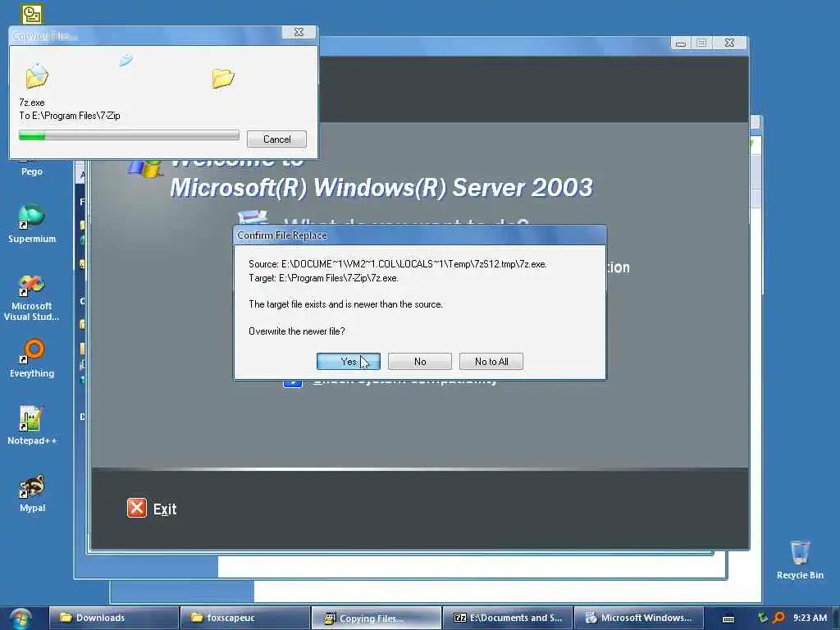Click the Target path text line
Viewport: 840px width, 630px height.
[x=323, y=278]
